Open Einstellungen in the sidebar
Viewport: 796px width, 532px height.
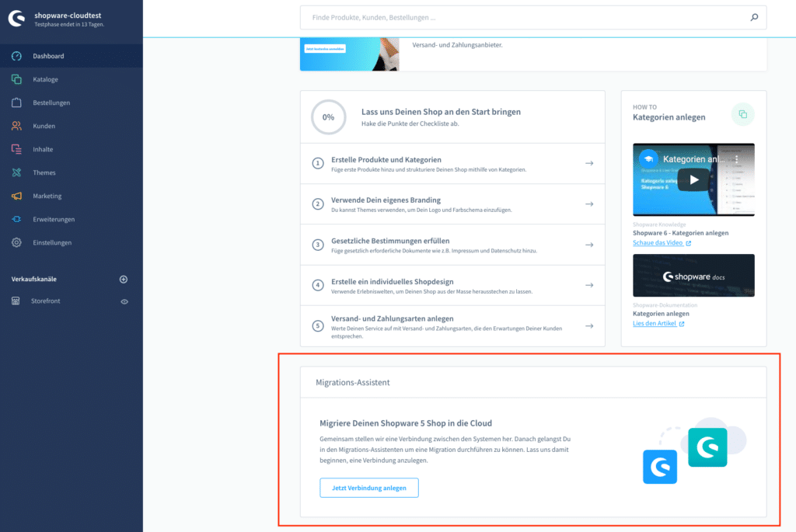pos(72,242)
